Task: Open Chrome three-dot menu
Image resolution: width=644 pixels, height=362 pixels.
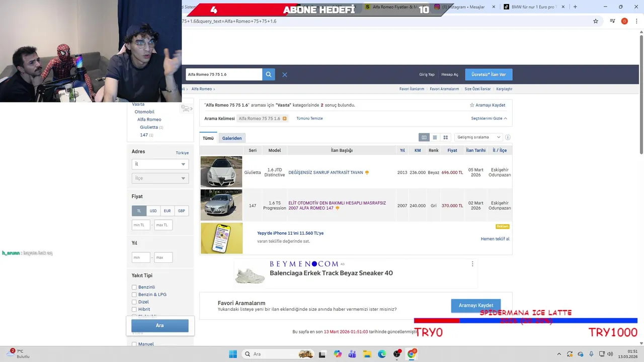Action: [x=636, y=21]
